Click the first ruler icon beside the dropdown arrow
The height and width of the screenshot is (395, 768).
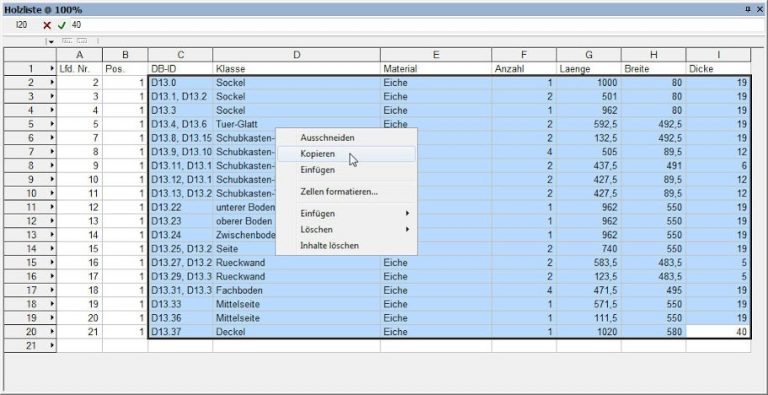(68, 41)
